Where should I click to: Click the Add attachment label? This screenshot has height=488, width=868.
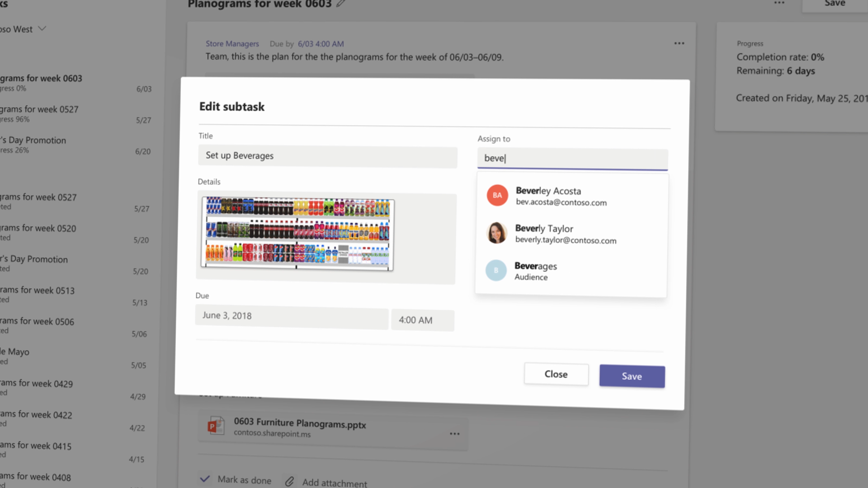335,483
